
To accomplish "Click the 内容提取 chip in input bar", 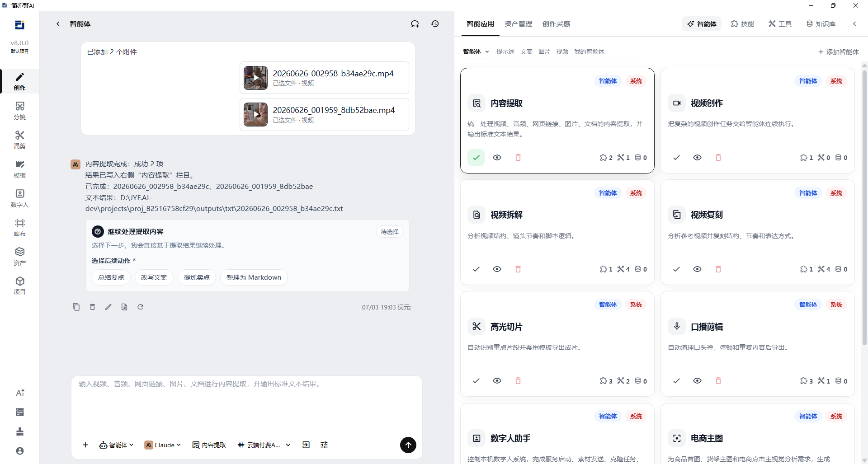I will coord(209,445).
